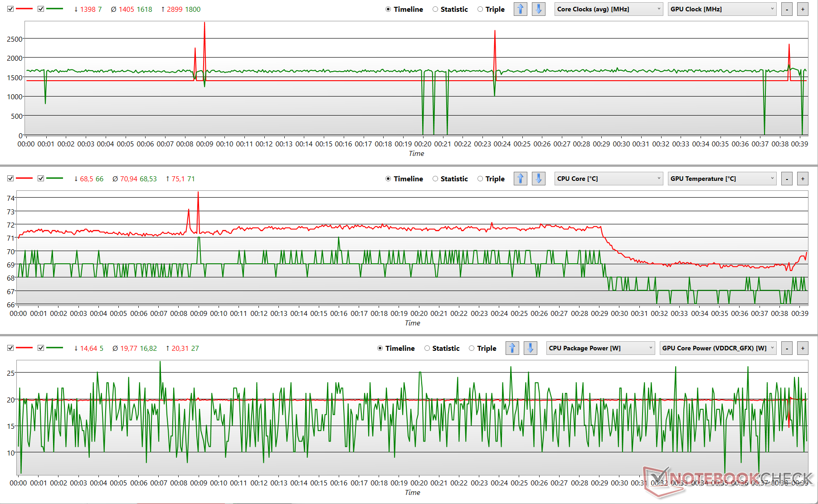This screenshot has height=504, width=818.
Task: Click the down arrow in the power panel
Action: pyautogui.click(x=530, y=348)
